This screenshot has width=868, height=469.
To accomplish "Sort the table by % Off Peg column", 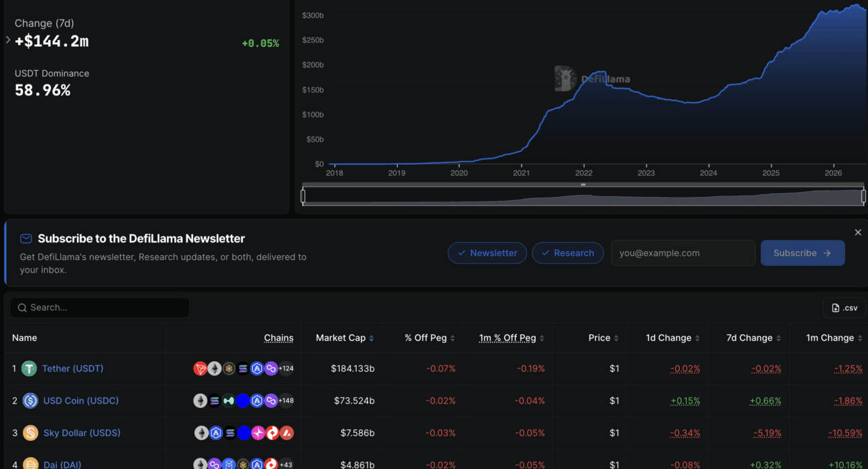I will tap(429, 338).
